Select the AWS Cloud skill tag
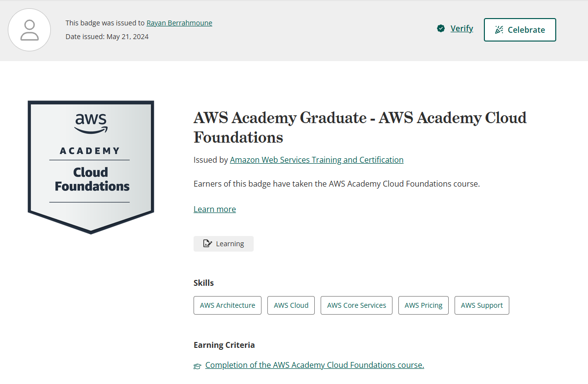The image size is (588, 384). click(x=291, y=305)
